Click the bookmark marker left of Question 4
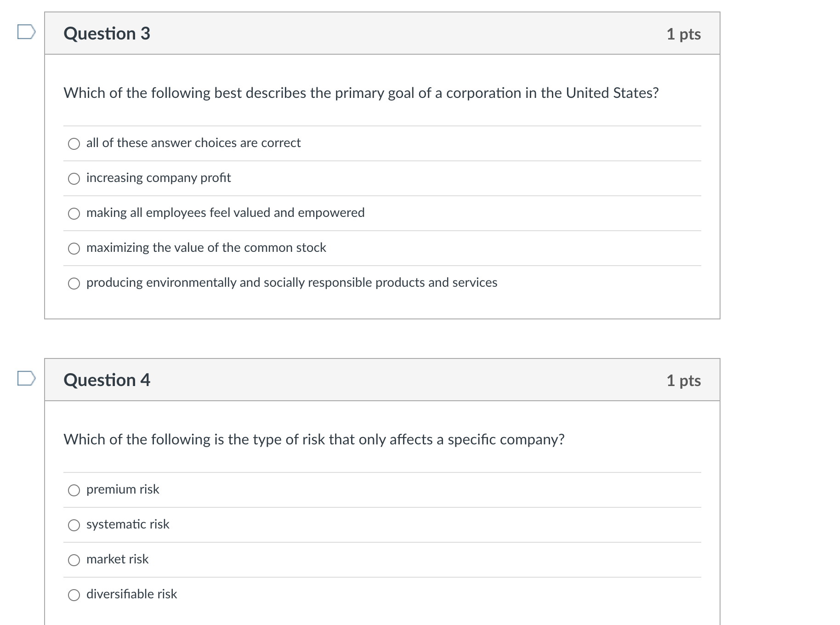 point(26,378)
